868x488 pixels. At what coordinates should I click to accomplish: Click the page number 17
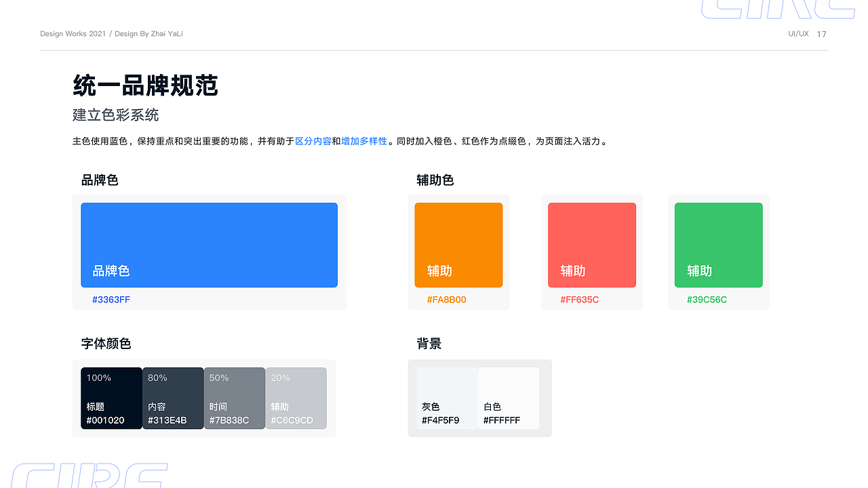click(822, 34)
